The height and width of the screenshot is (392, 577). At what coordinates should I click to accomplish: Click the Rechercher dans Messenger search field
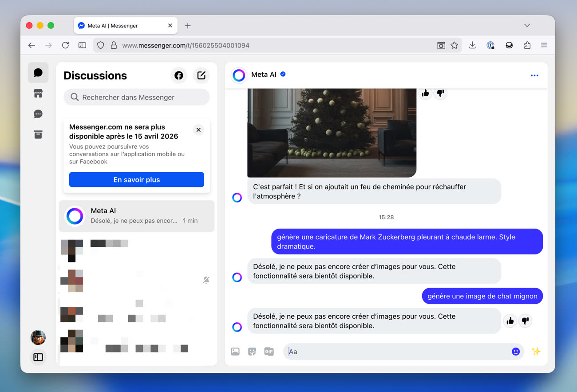[137, 97]
